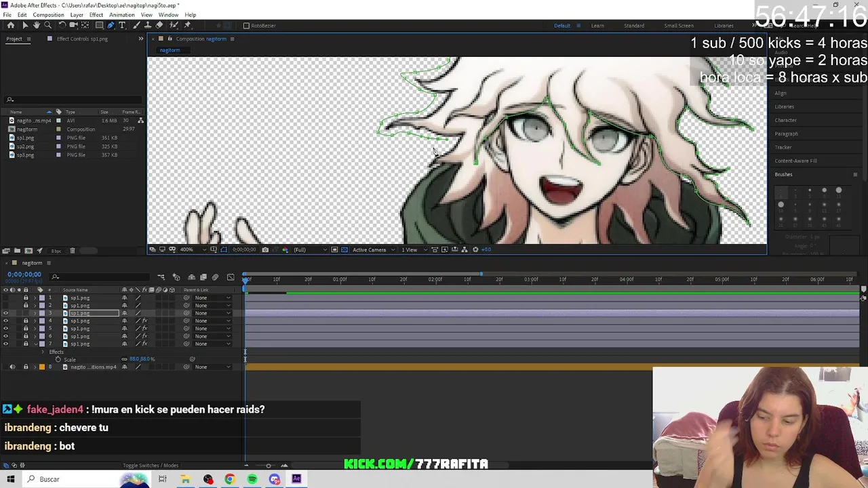The height and width of the screenshot is (488, 868).
Task: Select the Eraser tool
Action: pyautogui.click(x=159, y=25)
